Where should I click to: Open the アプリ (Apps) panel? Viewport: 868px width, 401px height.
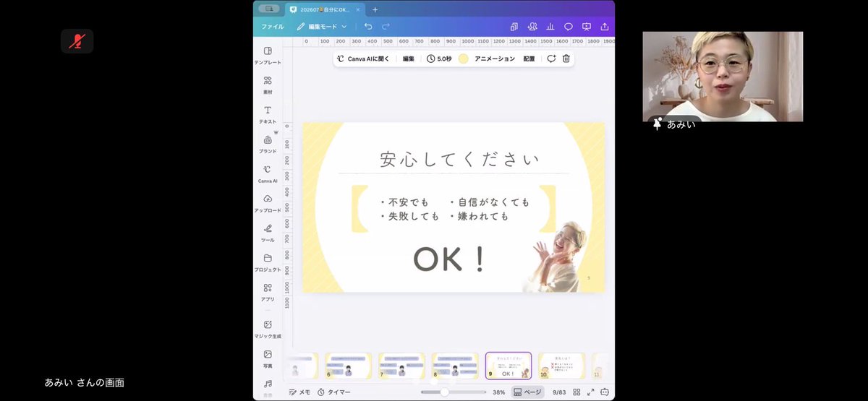pyautogui.click(x=268, y=292)
